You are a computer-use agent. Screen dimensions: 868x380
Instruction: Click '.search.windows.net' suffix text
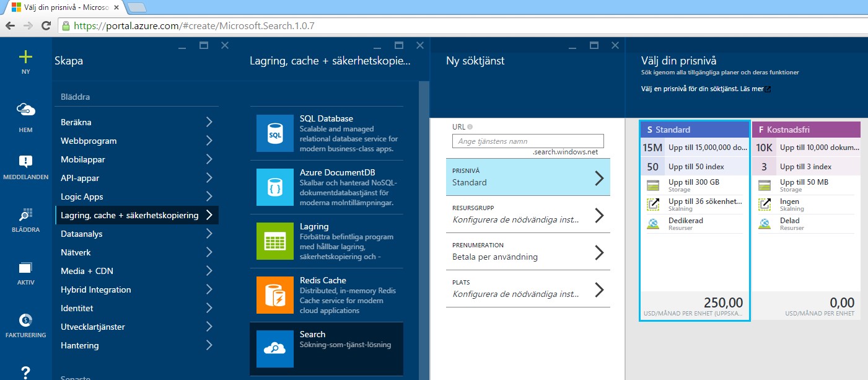565,152
